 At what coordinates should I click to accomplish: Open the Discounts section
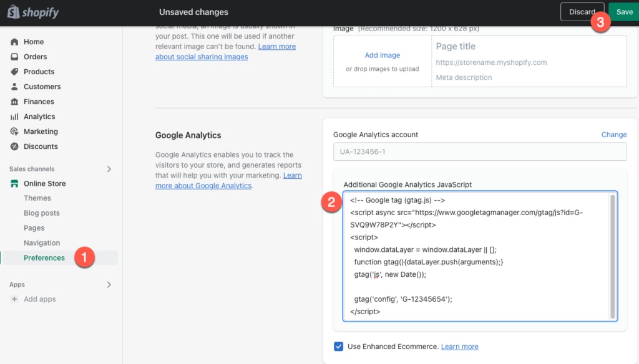tap(41, 146)
